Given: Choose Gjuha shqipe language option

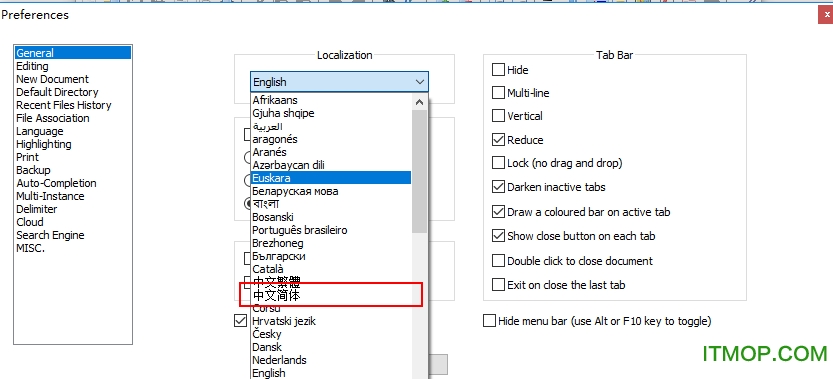Looking at the screenshot, I should pos(331,113).
